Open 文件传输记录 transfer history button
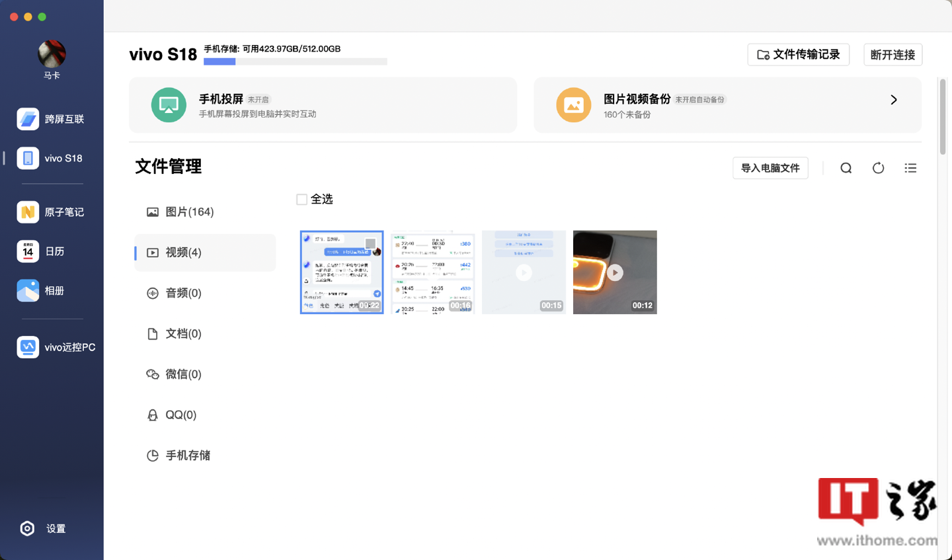 tap(799, 55)
